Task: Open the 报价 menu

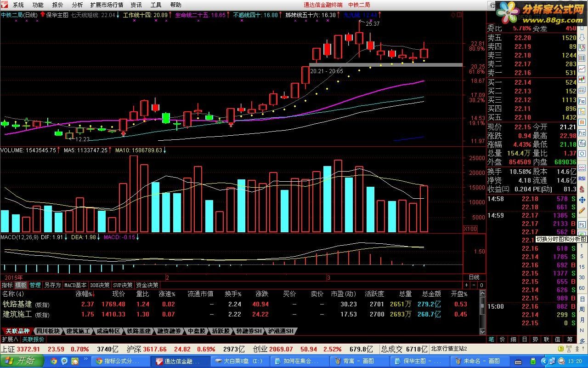Action: (x=57, y=5)
